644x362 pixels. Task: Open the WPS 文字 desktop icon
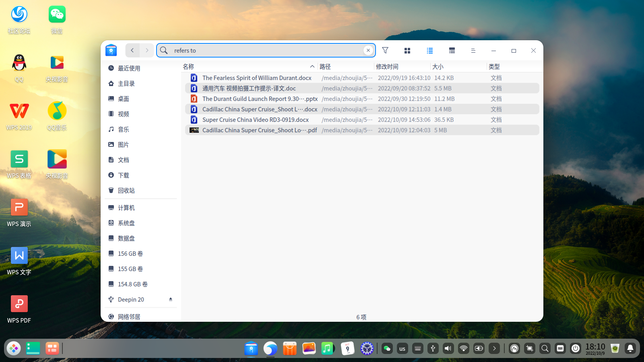pyautogui.click(x=19, y=261)
